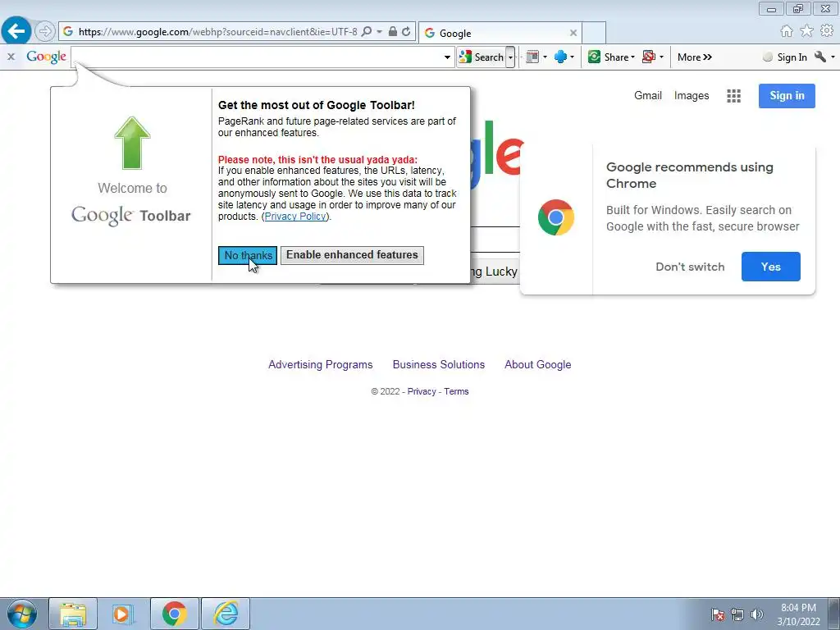Open Favorites with the star icon

[x=807, y=31]
